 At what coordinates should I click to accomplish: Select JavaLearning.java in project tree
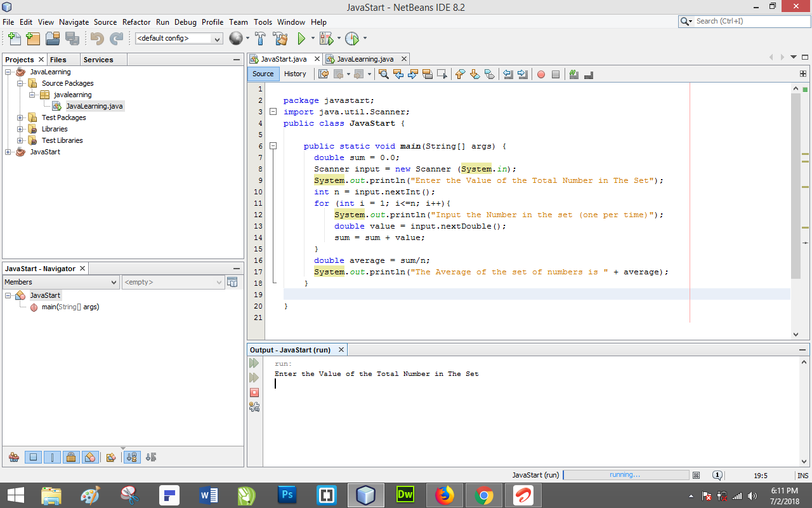click(94, 106)
